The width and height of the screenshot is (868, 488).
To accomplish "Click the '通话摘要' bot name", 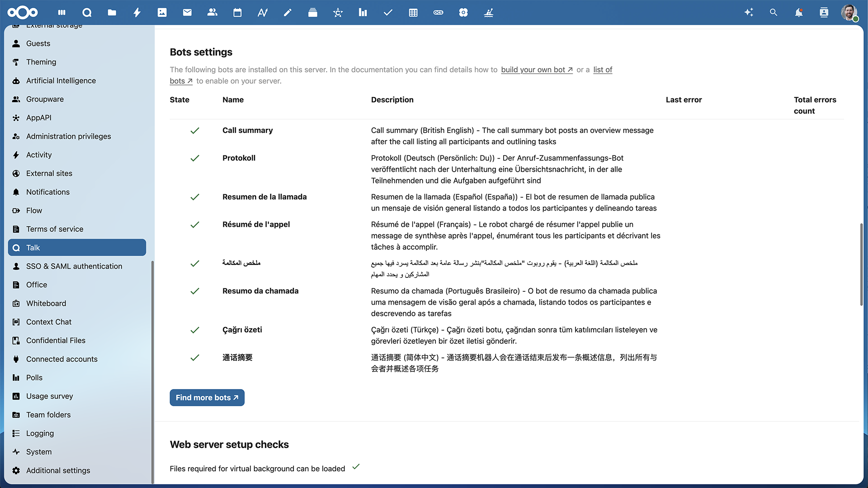I will (237, 357).
